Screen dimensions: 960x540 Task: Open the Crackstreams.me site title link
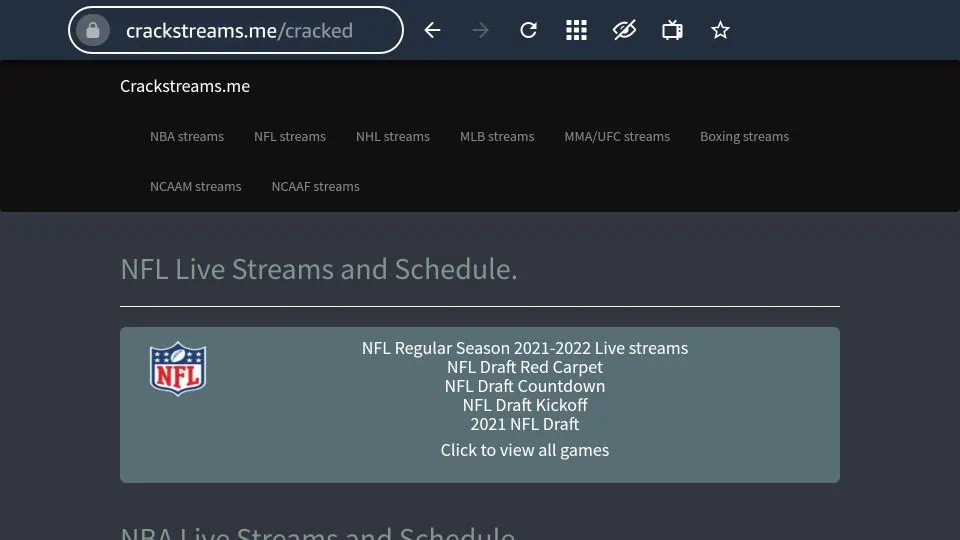pyautogui.click(x=185, y=86)
